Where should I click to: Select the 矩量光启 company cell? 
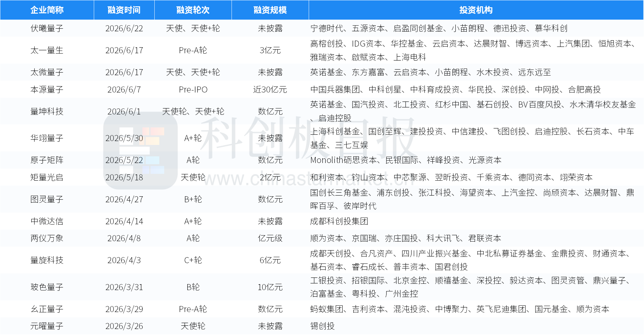coord(47,177)
